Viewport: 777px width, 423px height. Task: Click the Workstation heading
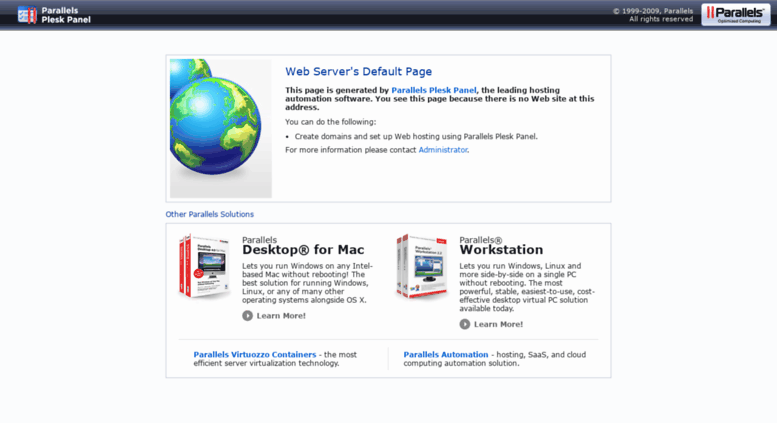point(501,250)
